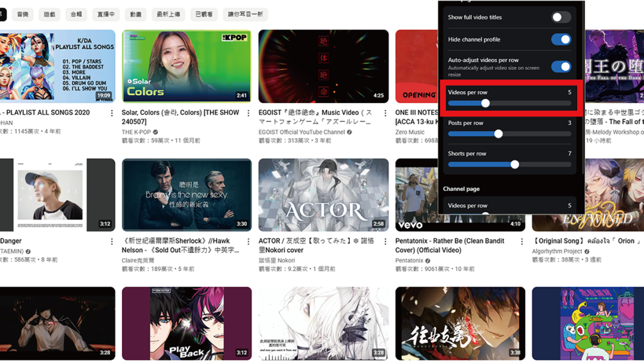Viewport: 644px width, 363px height.
Task: Open more-options menu for K/DA playlist video
Action: (112, 113)
